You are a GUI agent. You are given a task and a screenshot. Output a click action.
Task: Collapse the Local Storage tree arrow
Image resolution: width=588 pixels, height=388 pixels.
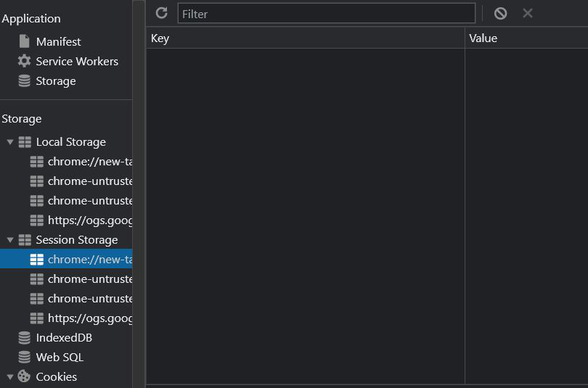tap(10, 142)
